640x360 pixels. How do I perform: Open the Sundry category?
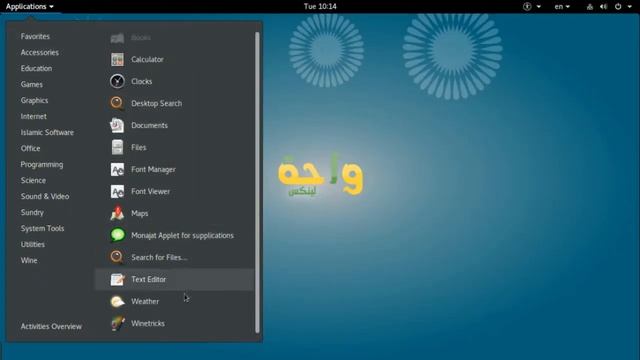[x=32, y=212]
